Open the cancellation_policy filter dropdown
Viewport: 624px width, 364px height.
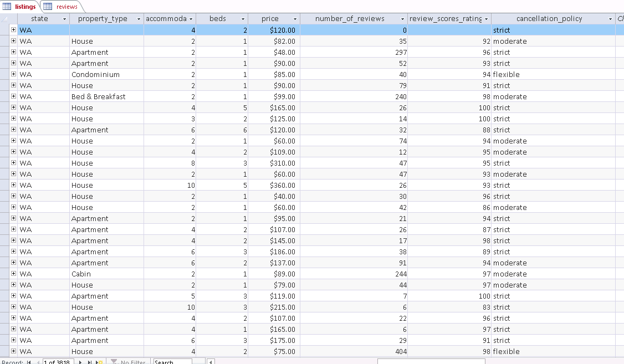(610, 18)
